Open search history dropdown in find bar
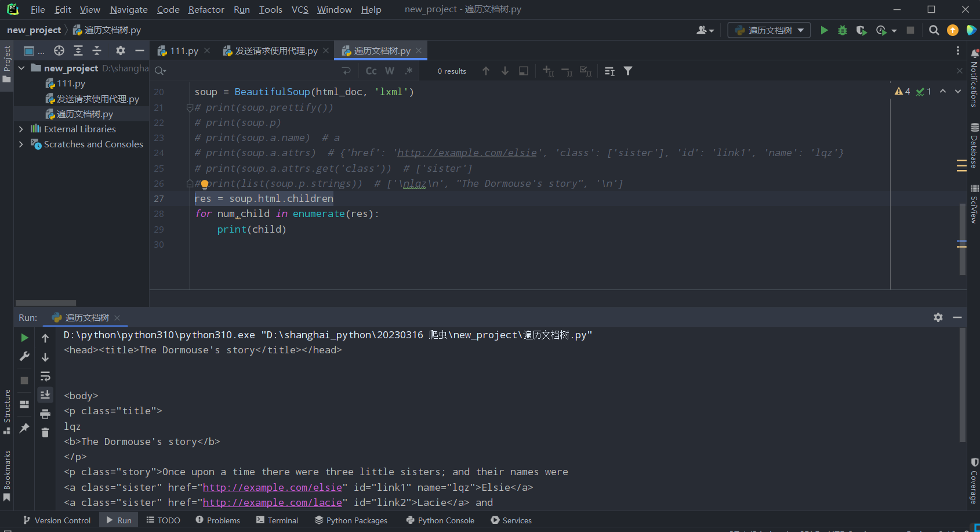 coord(161,71)
